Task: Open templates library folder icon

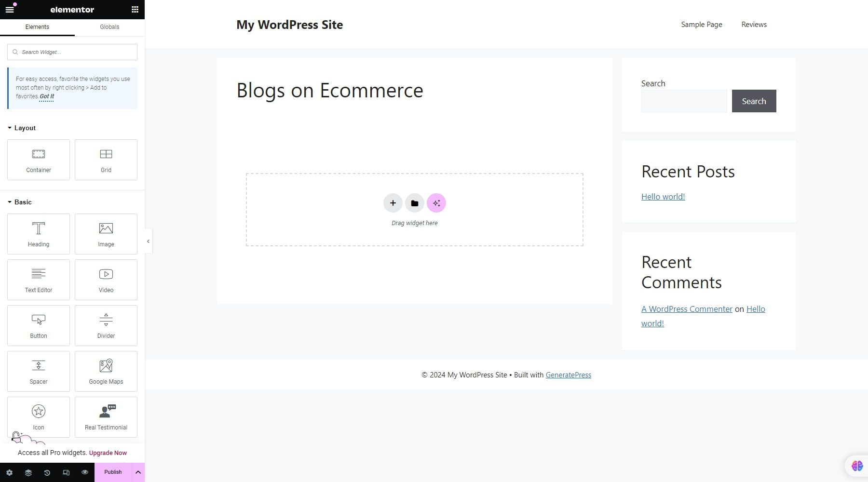Action: coord(414,203)
